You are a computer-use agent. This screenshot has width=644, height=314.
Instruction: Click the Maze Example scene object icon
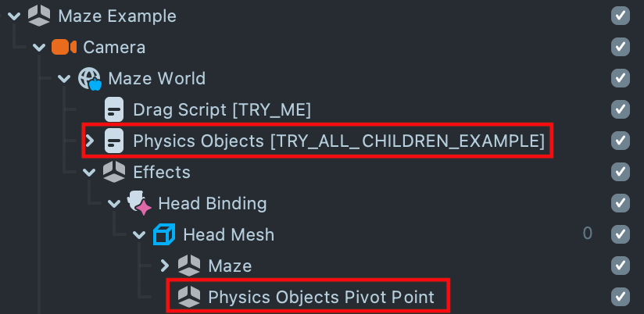[x=39, y=16]
